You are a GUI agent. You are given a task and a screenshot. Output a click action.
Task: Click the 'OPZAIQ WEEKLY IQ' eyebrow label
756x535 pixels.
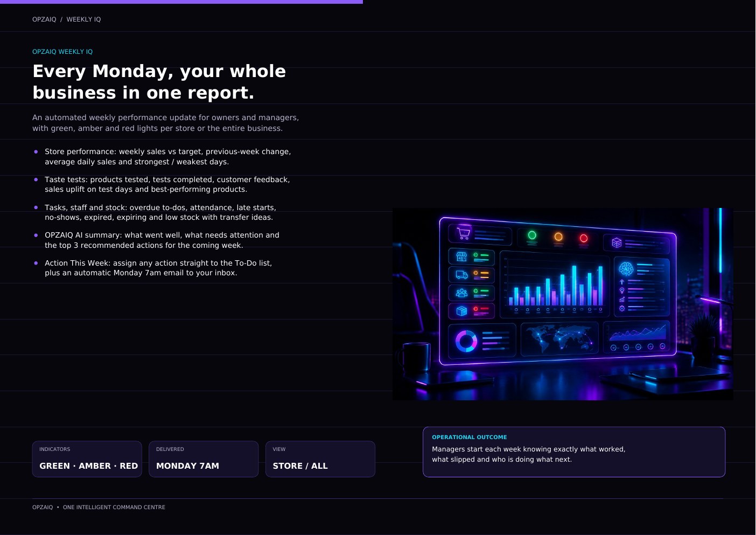[x=62, y=52]
